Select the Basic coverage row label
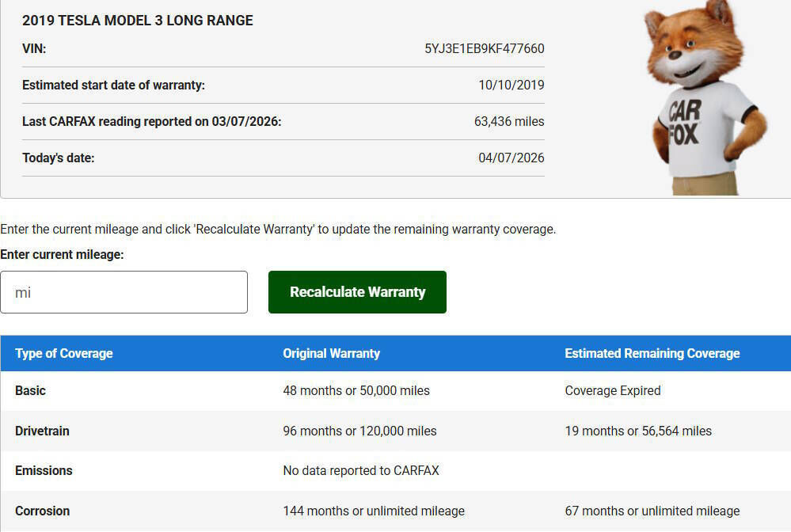 click(31, 390)
